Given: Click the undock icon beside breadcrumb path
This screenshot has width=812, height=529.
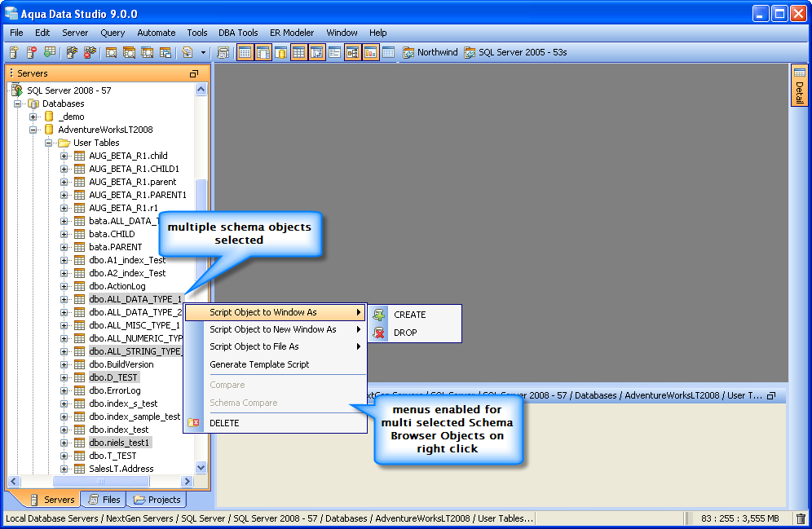Looking at the screenshot, I should pyautogui.click(x=771, y=396).
